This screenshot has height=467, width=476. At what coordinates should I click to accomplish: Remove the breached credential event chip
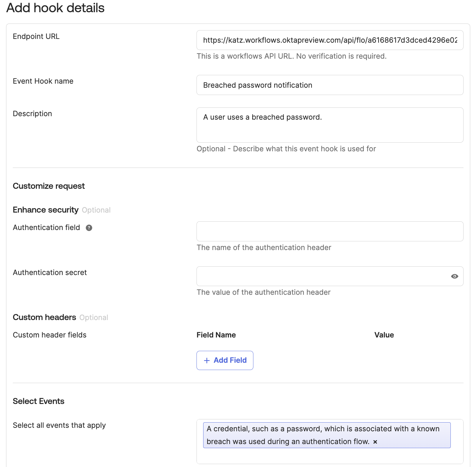375,442
